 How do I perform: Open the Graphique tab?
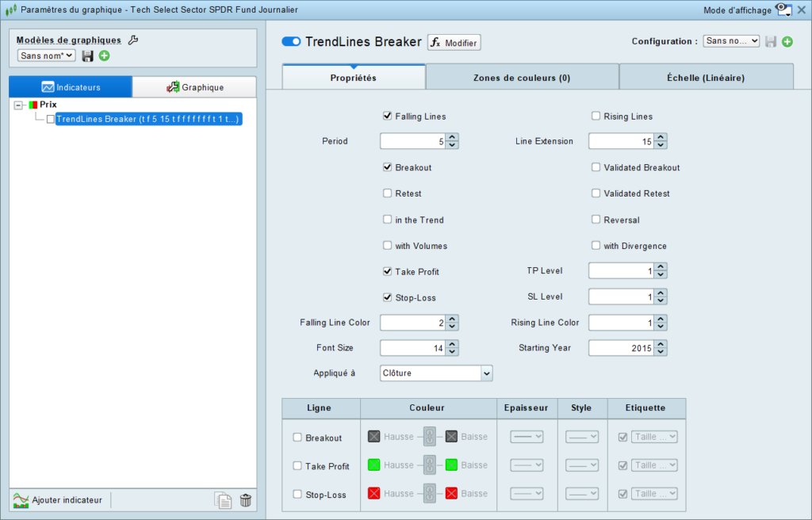[x=195, y=87]
